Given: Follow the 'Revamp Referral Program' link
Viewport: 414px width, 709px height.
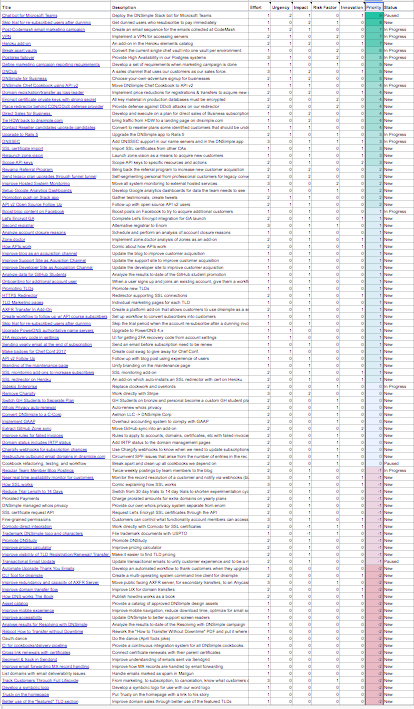Looking at the screenshot, I should point(27,170).
